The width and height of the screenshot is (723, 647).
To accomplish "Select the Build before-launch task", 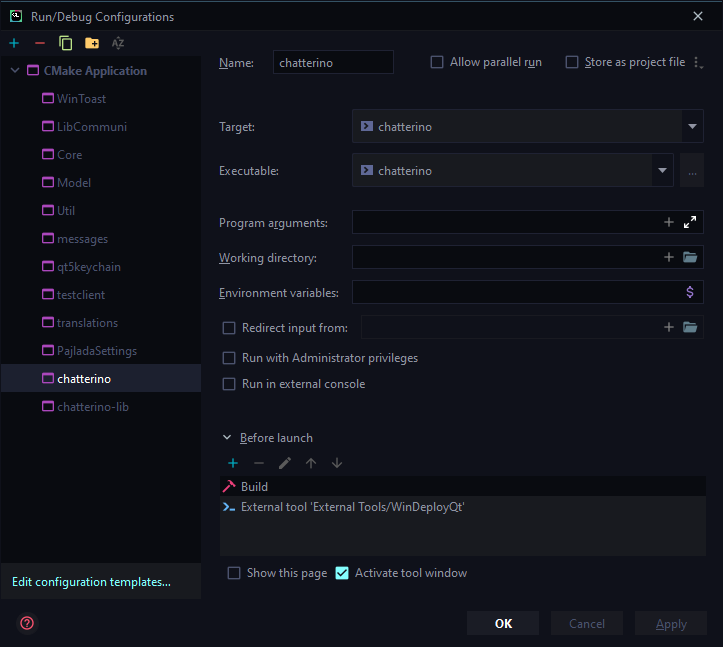I will point(463,487).
